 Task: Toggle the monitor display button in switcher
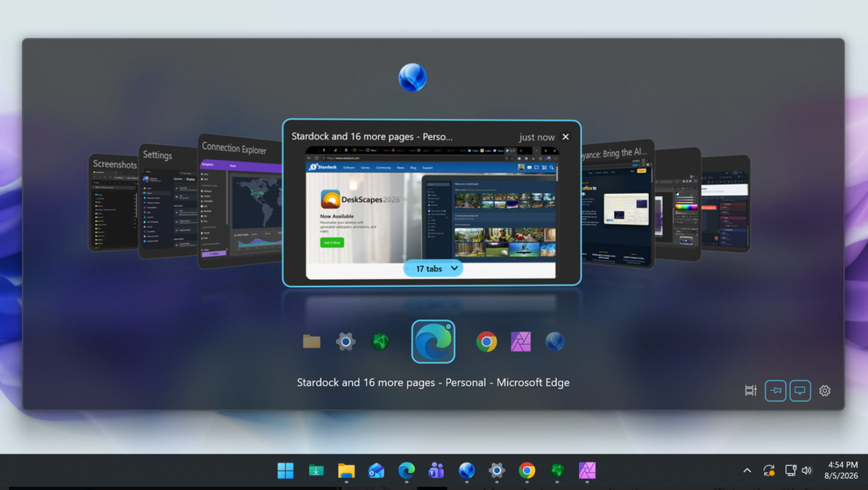(800, 390)
